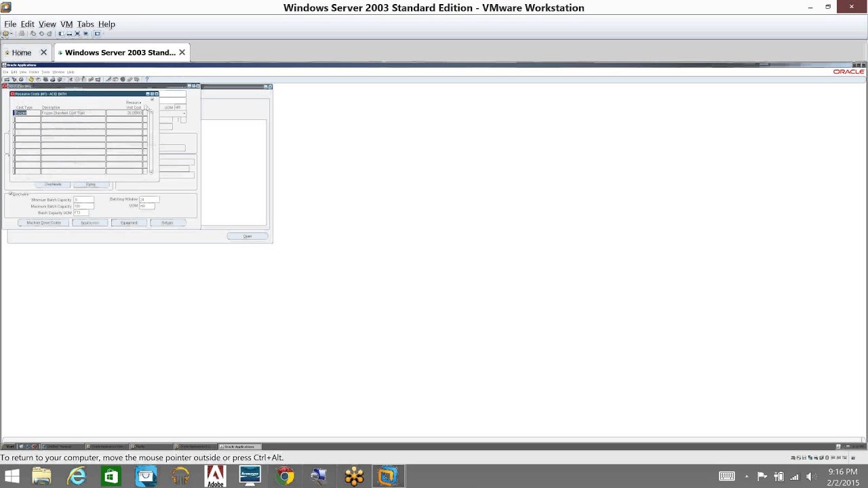Viewport: 868px width, 488px height.
Task: Click the Overheads button
Action: (x=53, y=184)
